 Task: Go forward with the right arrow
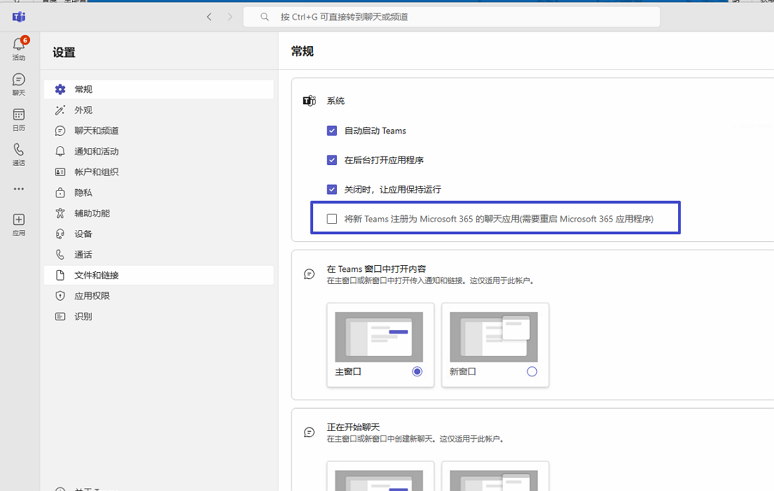pos(230,17)
